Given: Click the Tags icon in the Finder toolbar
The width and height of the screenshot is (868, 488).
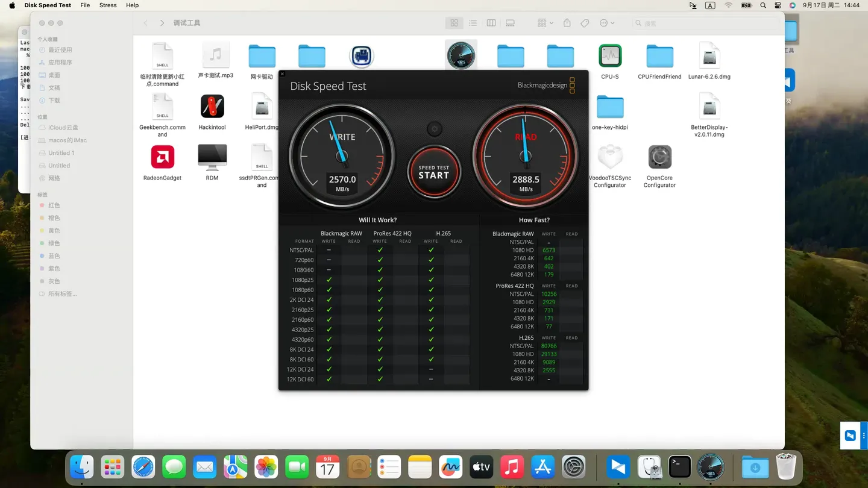Looking at the screenshot, I should [x=585, y=22].
